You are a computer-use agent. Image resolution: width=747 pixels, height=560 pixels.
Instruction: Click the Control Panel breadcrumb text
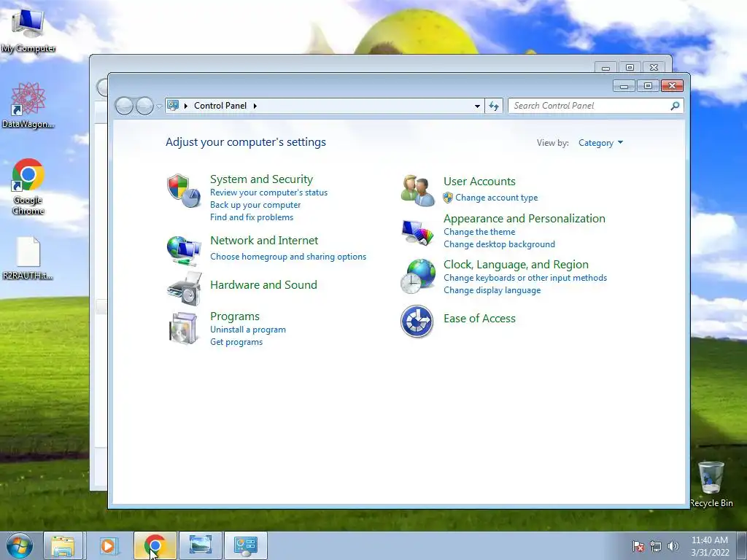tap(220, 106)
